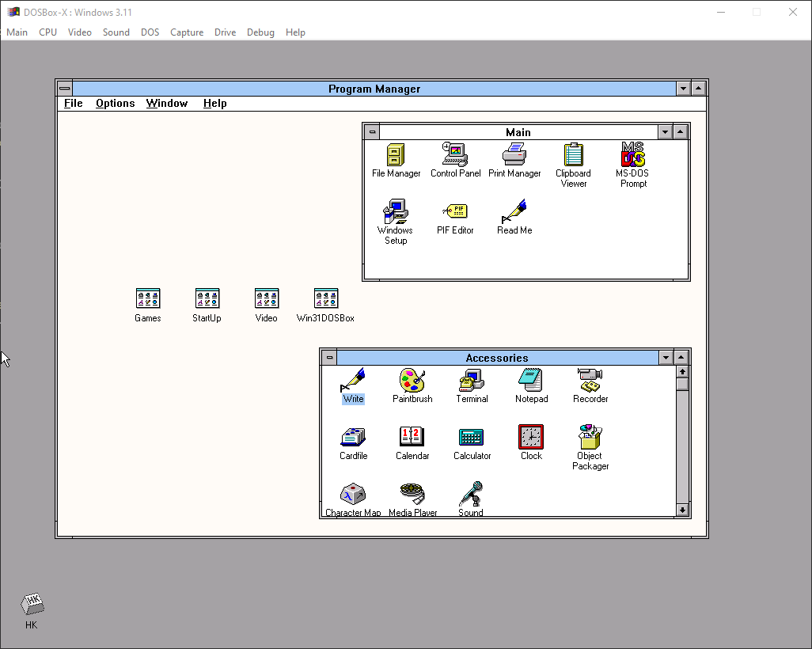Select the Print Manager icon

(514, 154)
